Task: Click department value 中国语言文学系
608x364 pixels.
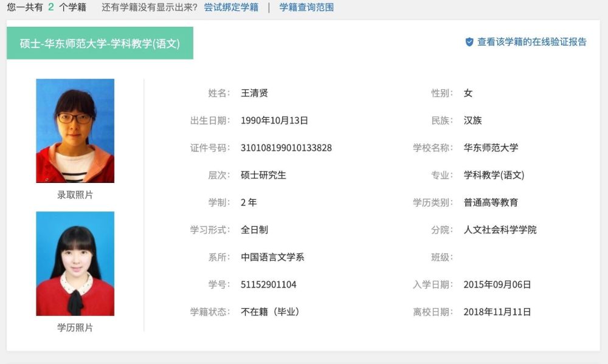Action: click(x=272, y=257)
